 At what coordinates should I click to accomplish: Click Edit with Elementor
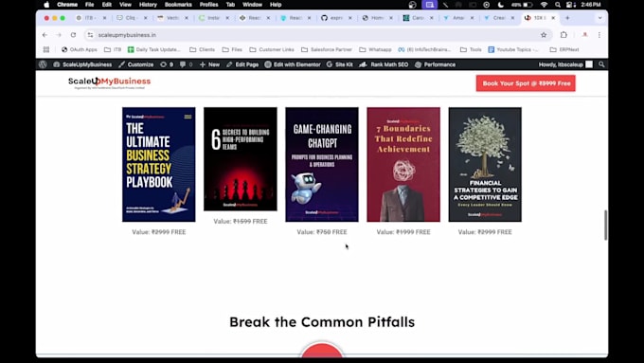pyautogui.click(x=293, y=64)
